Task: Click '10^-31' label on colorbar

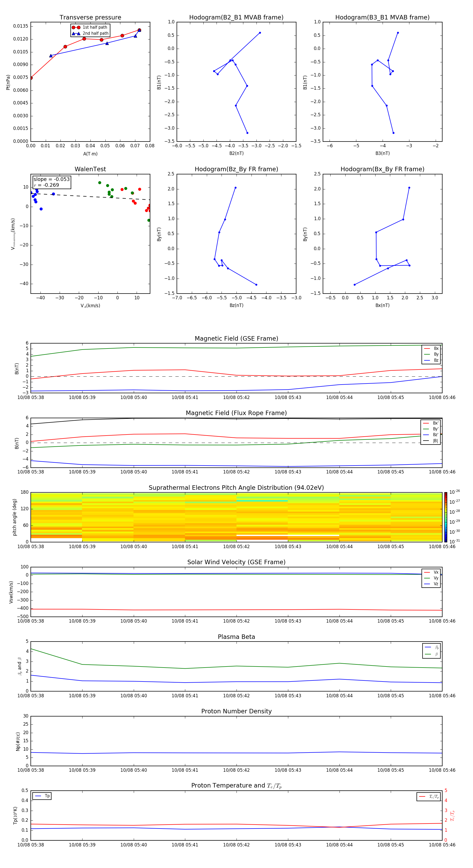Action: [x=455, y=542]
